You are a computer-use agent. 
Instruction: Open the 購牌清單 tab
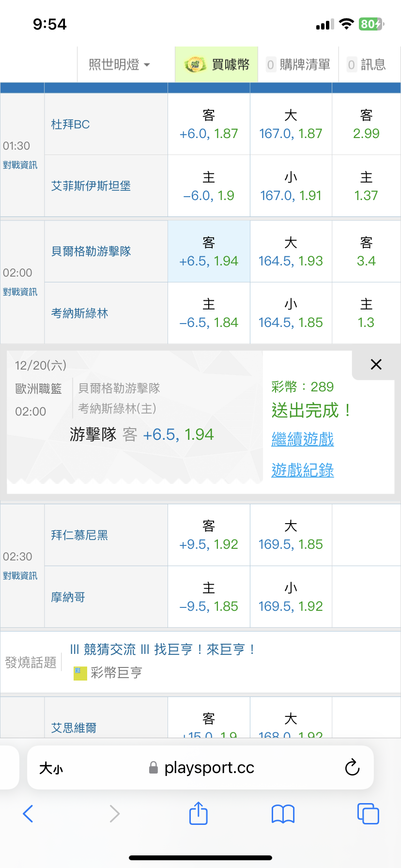coord(298,64)
